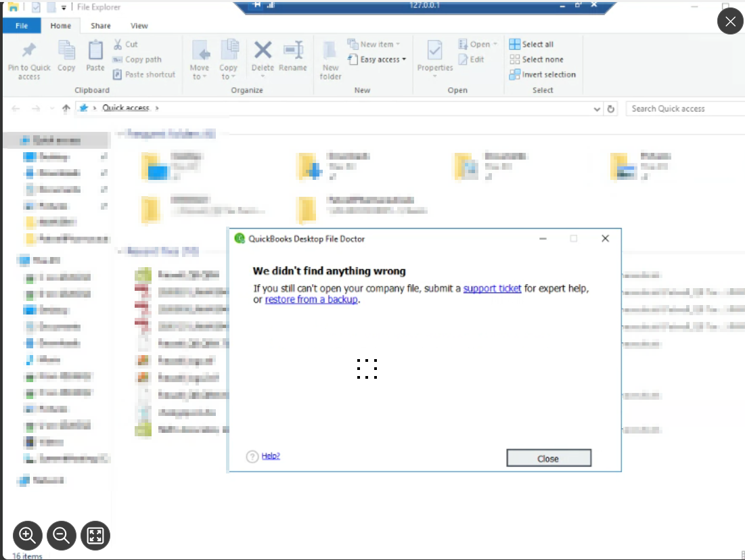
Task: Click Paste shortcut command
Action: [x=144, y=74]
